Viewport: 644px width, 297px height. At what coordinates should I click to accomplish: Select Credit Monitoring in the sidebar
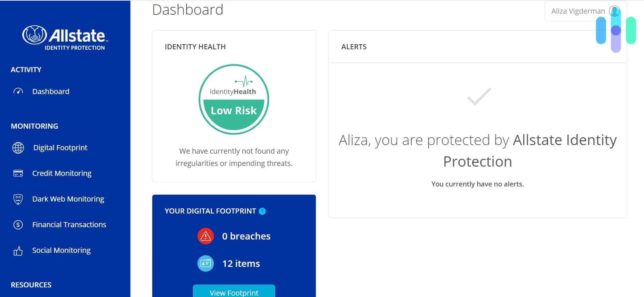click(x=61, y=173)
